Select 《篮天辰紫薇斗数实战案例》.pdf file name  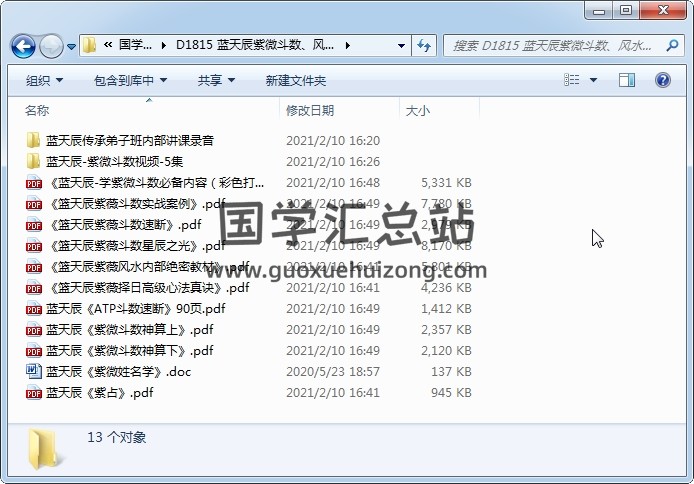point(136,204)
